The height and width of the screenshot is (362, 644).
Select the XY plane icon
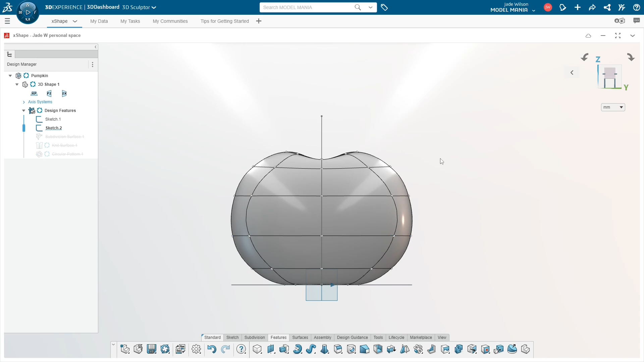(34, 94)
